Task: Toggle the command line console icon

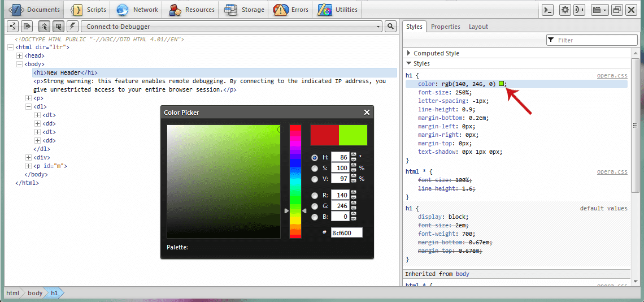Action: tap(547, 10)
